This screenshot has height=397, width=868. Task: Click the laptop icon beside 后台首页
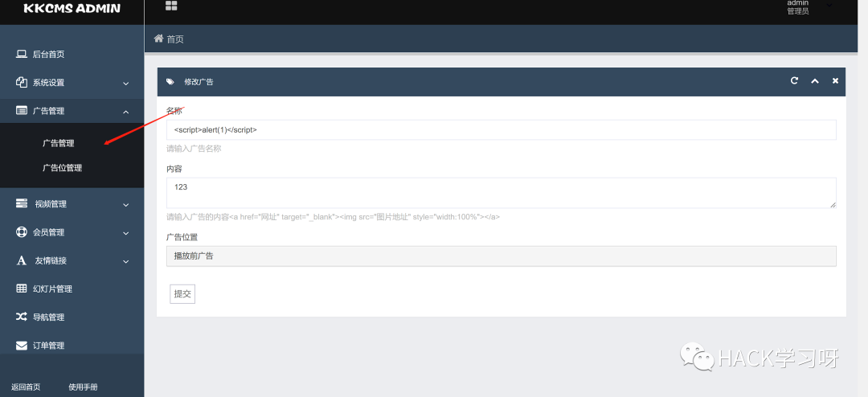click(22, 55)
